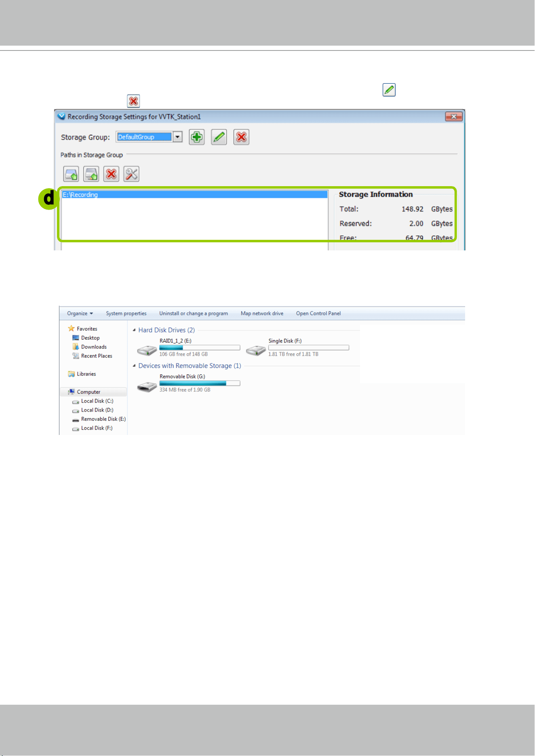
Task: Click the red X icon above the dialog title
Action: point(133,101)
